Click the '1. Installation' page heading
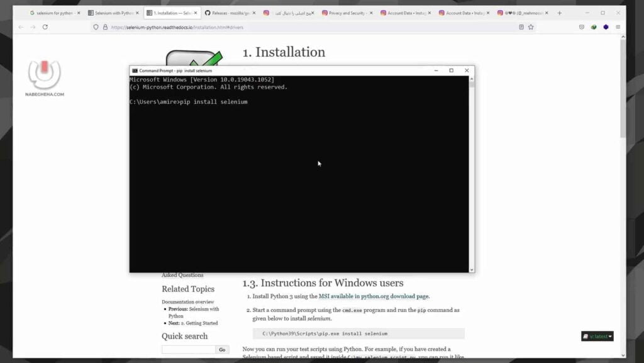 pos(284,52)
